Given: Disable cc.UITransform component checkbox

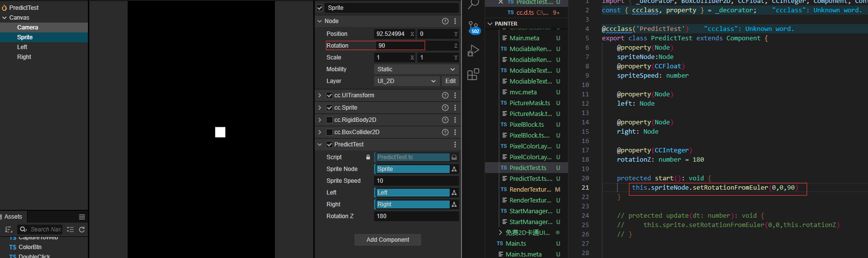Looking at the screenshot, I should [329, 95].
